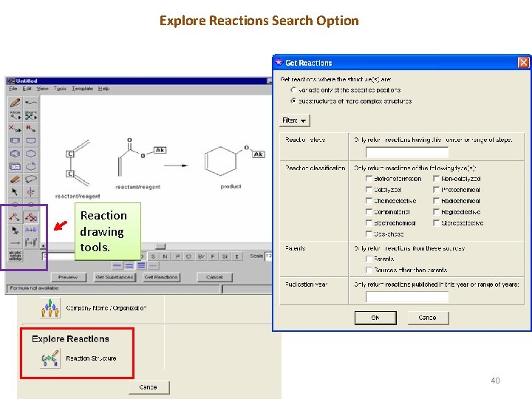Click the Get Reactions button
Viewport: 532px width, 399px height.
161,277
